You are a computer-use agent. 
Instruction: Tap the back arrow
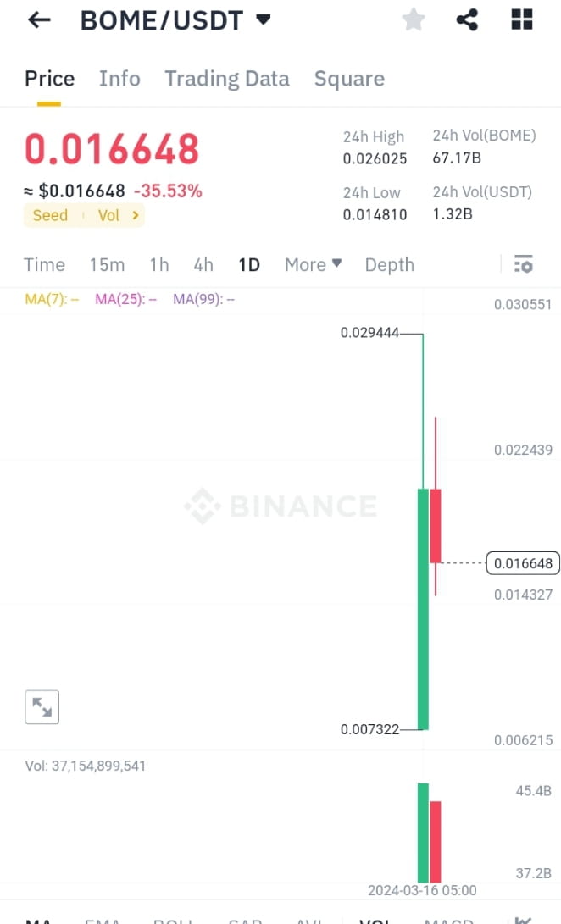[39, 19]
